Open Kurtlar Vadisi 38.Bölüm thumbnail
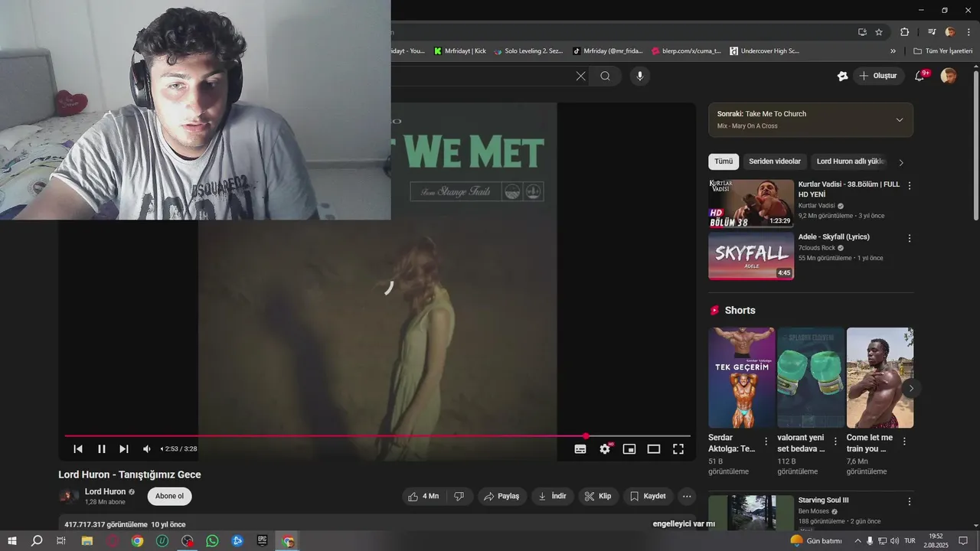This screenshot has width=980, height=551. tap(751, 204)
